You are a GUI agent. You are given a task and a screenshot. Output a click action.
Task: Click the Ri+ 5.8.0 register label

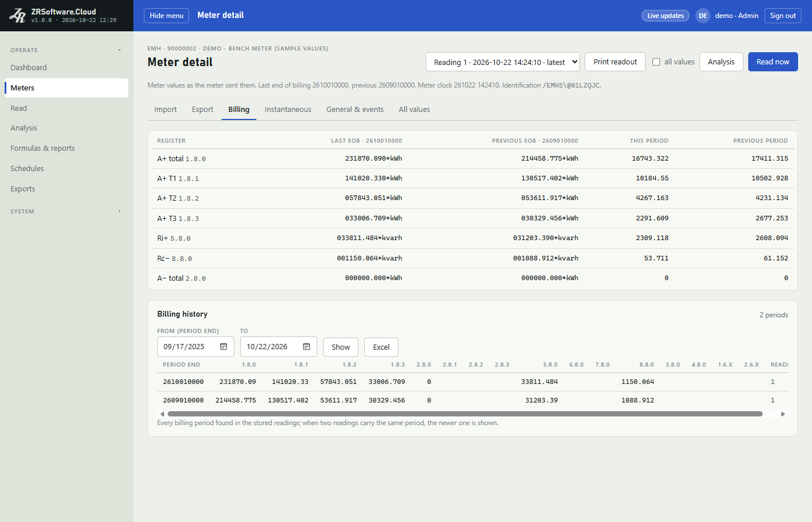pyautogui.click(x=174, y=238)
